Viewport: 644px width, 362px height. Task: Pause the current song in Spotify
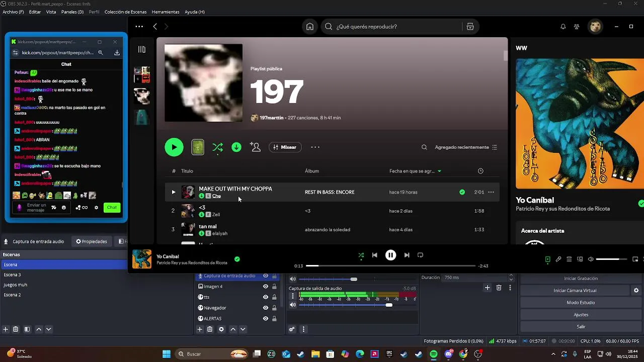point(390,255)
